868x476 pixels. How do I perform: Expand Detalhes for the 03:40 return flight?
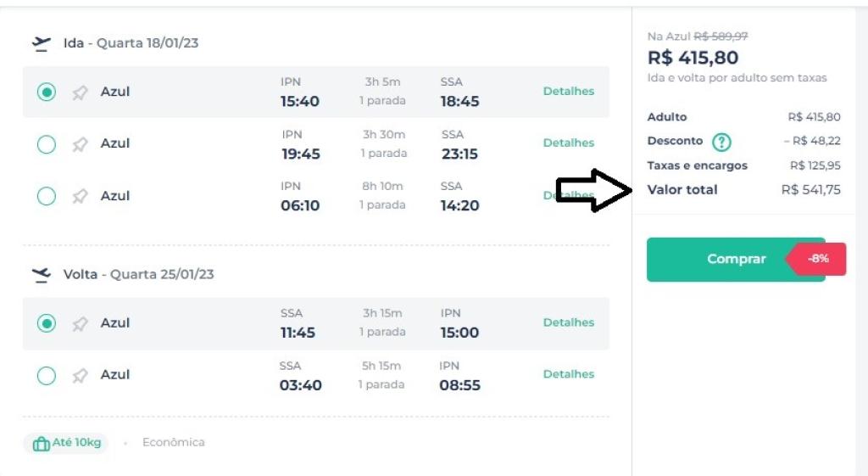pos(568,374)
